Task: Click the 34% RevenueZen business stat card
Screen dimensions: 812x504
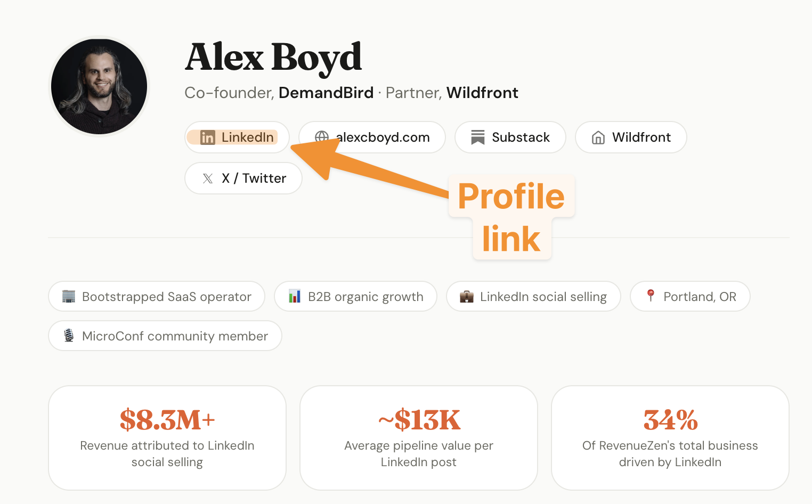Action: click(670, 437)
